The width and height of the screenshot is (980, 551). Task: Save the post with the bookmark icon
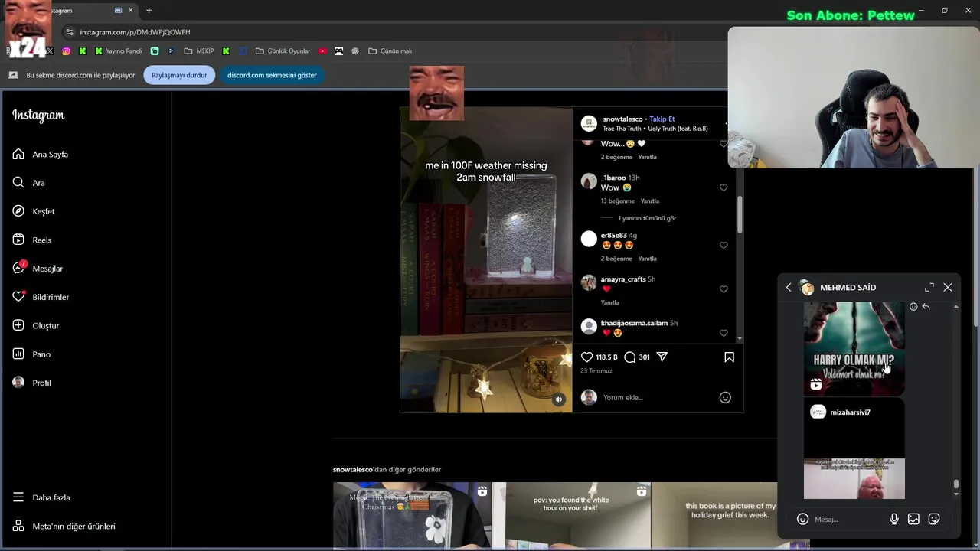pyautogui.click(x=729, y=357)
